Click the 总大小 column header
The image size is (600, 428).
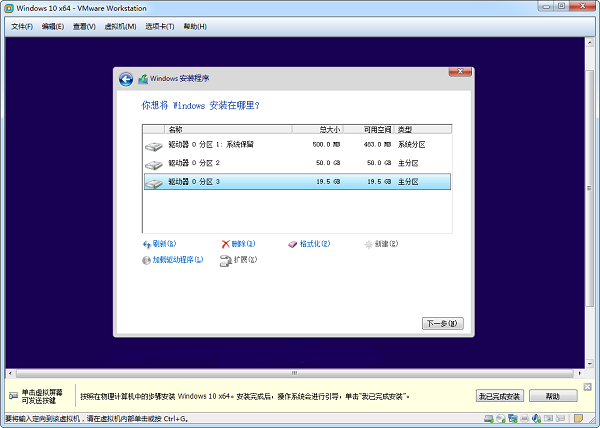(x=318, y=130)
